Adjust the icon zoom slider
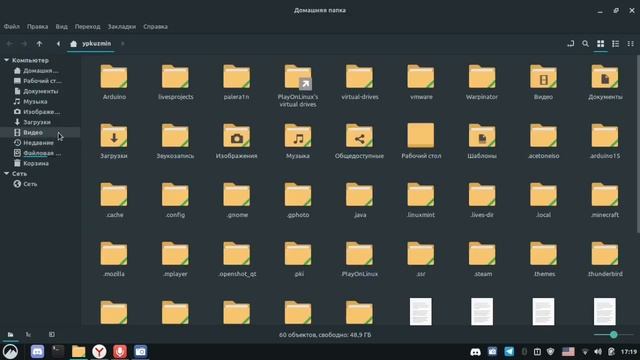This screenshot has width=640, height=360. (x=613, y=335)
